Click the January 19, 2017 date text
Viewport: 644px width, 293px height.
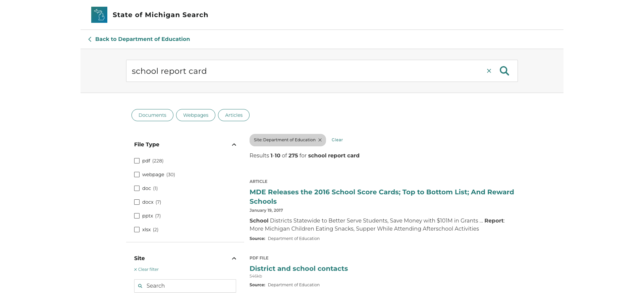(x=266, y=210)
